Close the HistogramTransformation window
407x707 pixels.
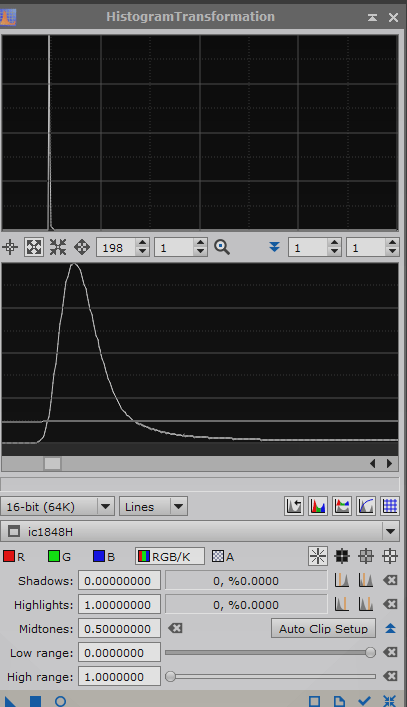[x=393, y=17]
